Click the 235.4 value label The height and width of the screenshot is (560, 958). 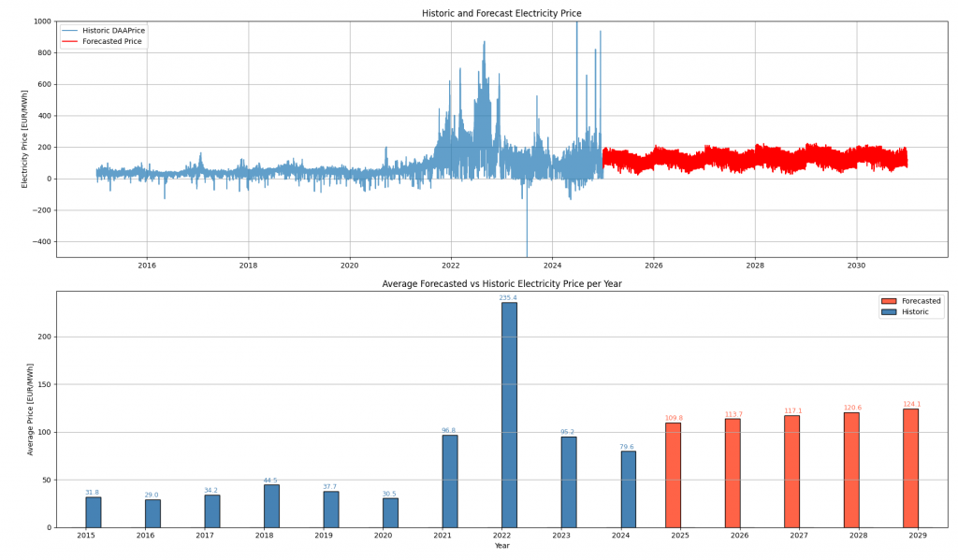[508, 298]
